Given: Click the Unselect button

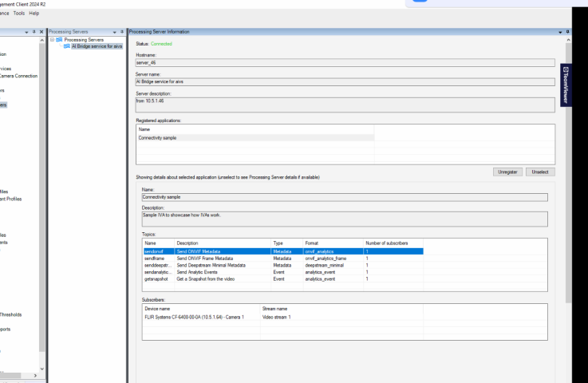Looking at the screenshot, I should coord(541,172).
